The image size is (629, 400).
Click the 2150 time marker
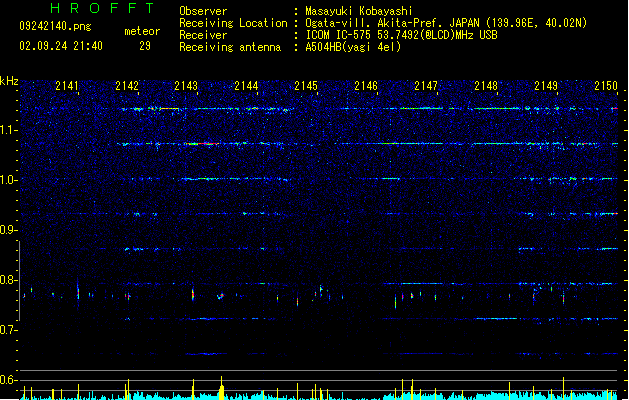coord(606,86)
